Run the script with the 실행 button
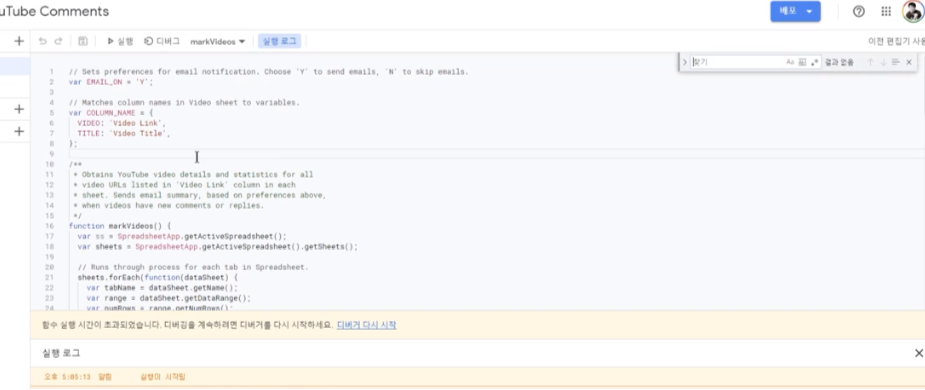925x390 pixels. (120, 41)
